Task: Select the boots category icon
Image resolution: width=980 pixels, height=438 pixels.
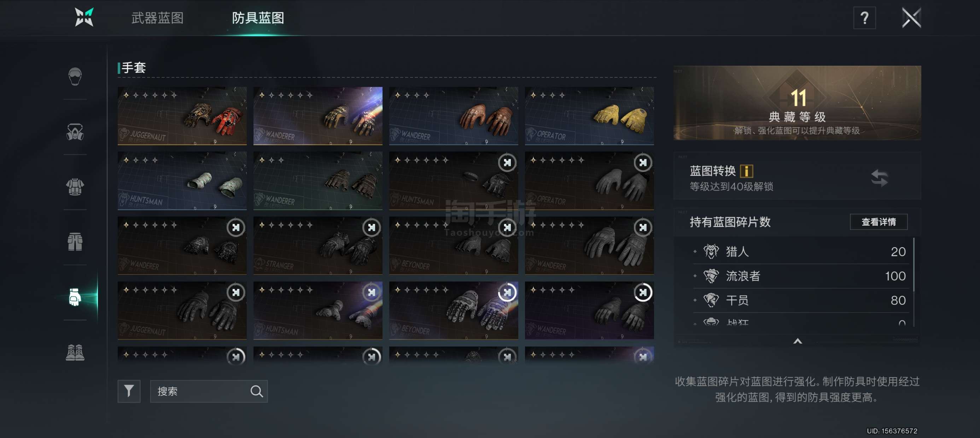Action: click(75, 353)
